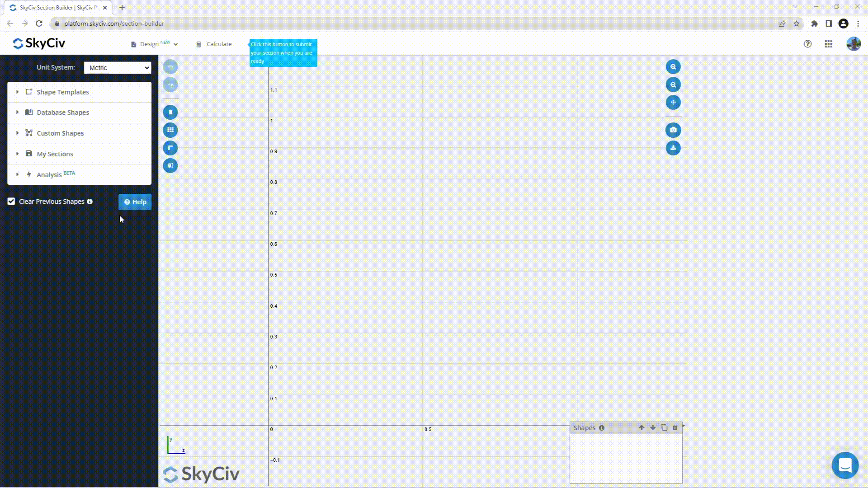The height and width of the screenshot is (488, 868).
Task: Click the download icon bottom-right toolbar
Action: point(672,148)
